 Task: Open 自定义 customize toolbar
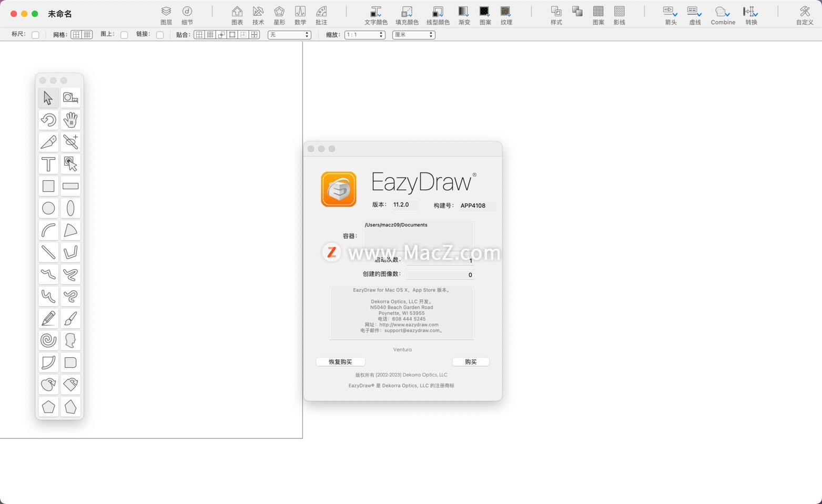coord(805,15)
